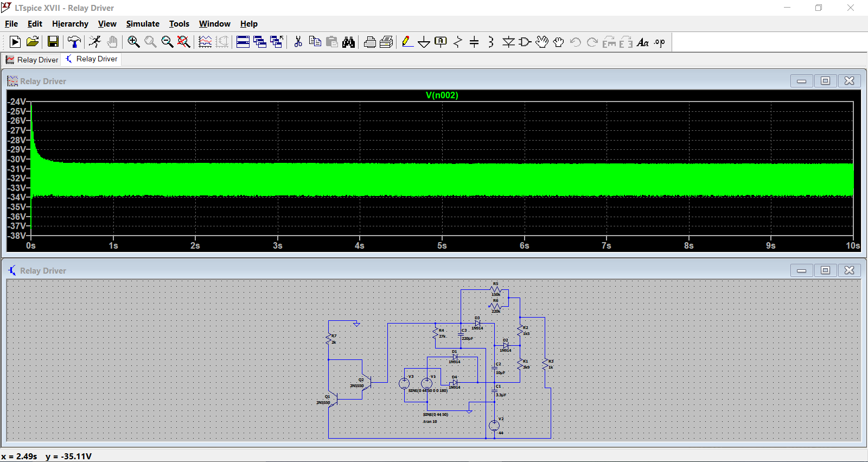Open the Tools menu

[x=179, y=24]
